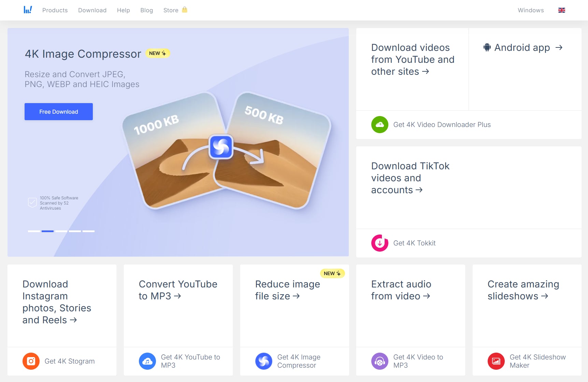Click the 4K Download logo
The image size is (588, 382).
(28, 10)
